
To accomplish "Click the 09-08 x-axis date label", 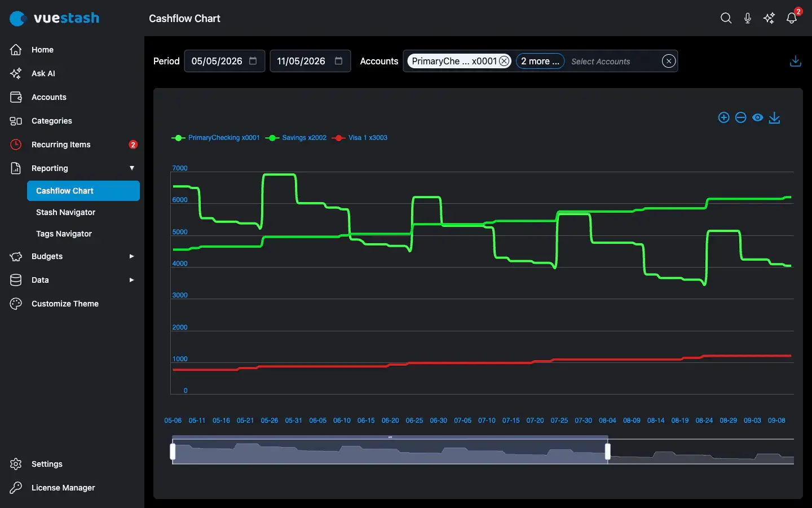I will point(776,421).
